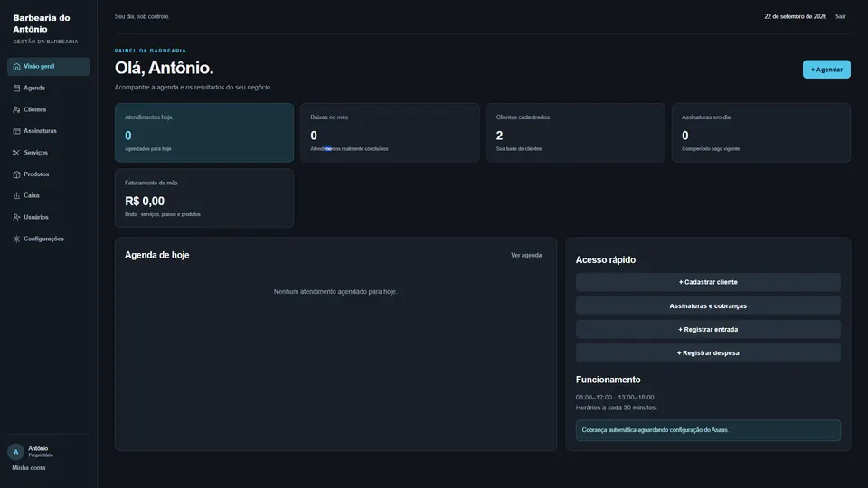Select Assinaturas in the sidebar

49,131
